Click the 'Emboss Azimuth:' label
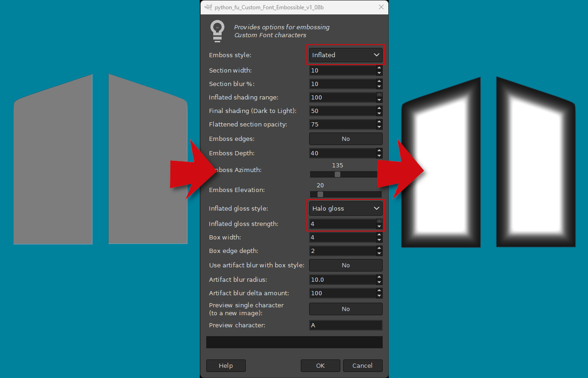This screenshot has height=378, width=588. [x=236, y=170]
